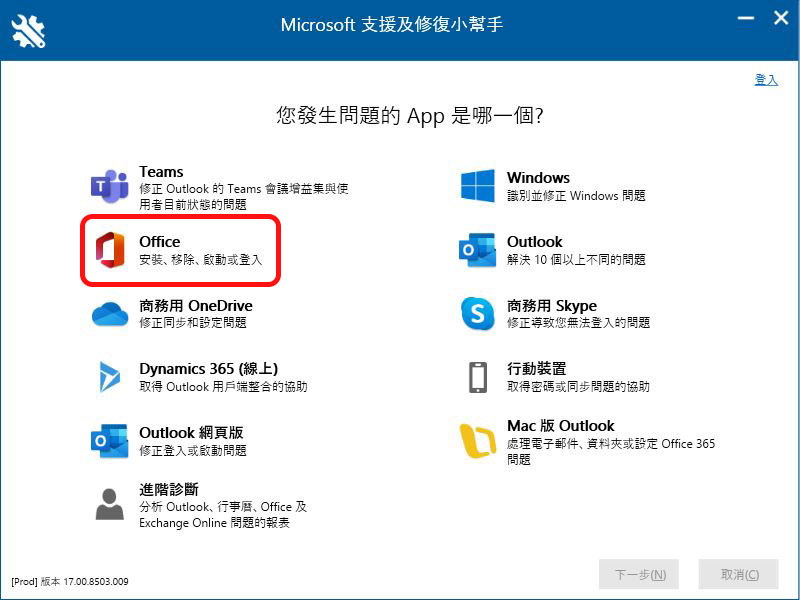The image size is (800, 600).
Task: Choose the OneDrive cloud icon
Action: (x=110, y=314)
